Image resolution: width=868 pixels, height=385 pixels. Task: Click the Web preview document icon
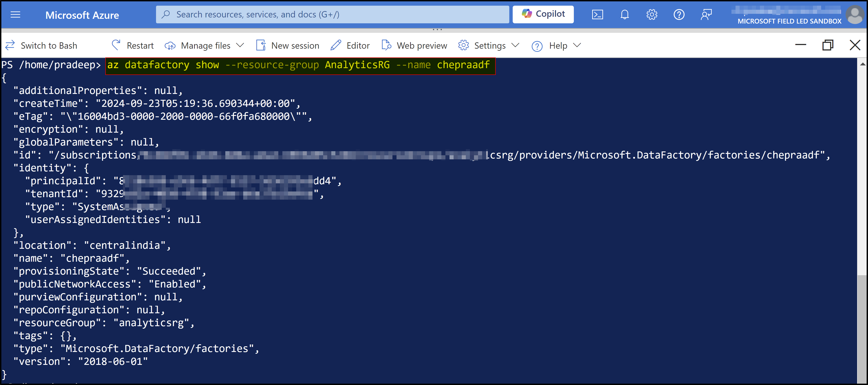[x=386, y=45]
